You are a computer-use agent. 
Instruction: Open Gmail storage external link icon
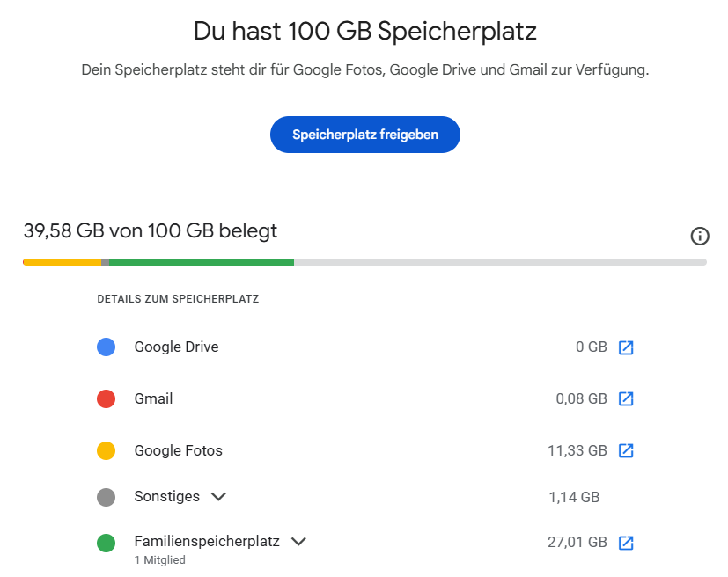point(626,399)
